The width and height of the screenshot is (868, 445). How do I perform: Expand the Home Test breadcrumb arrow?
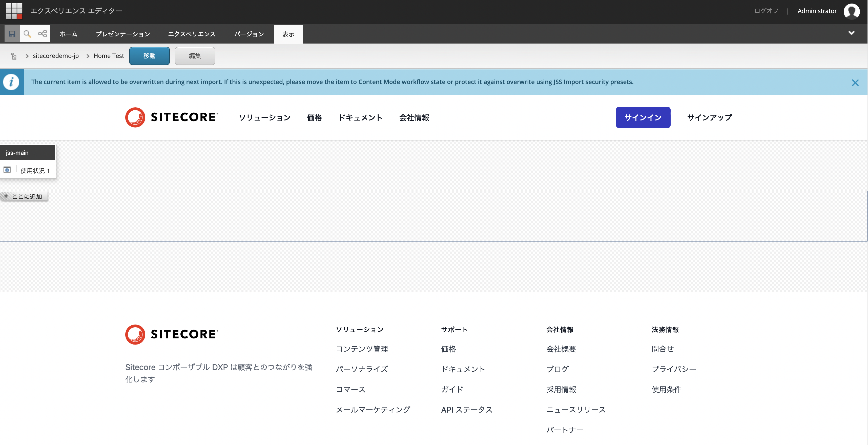pyautogui.click(x=88, y=56)
